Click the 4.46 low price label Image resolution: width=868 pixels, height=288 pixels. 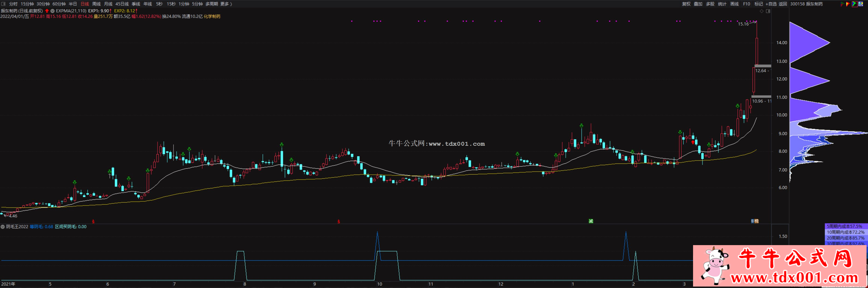click(x=13, y=216)
